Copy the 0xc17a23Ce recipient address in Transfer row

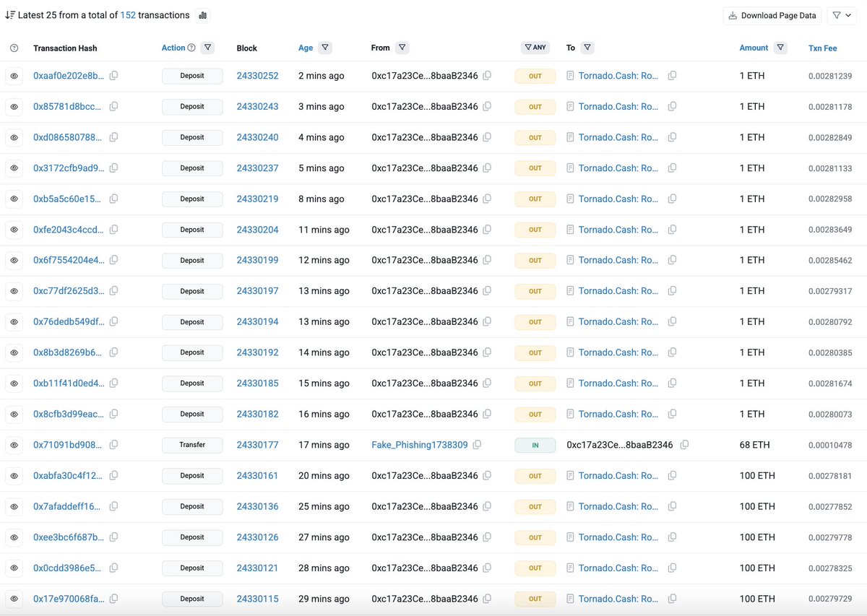click(684, 445)
